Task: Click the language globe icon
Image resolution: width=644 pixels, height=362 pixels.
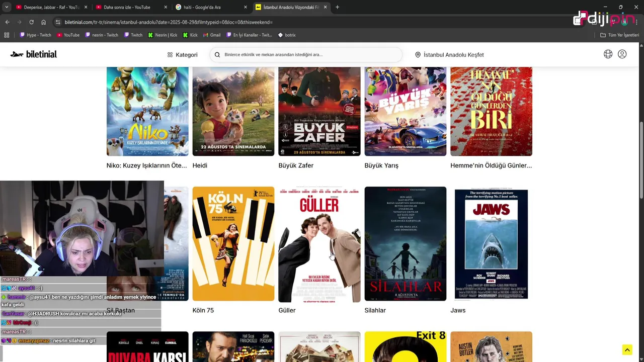Action: [x=608, y=54]
